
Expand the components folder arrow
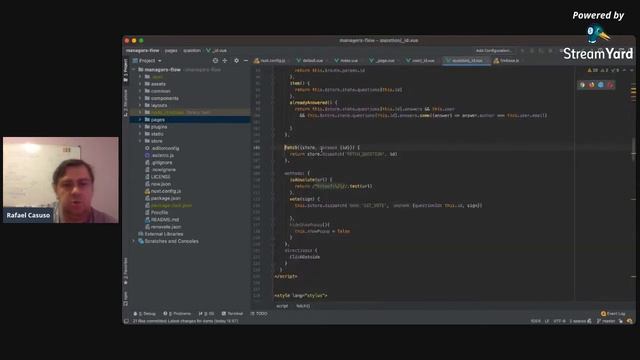[x=140, y=98]
